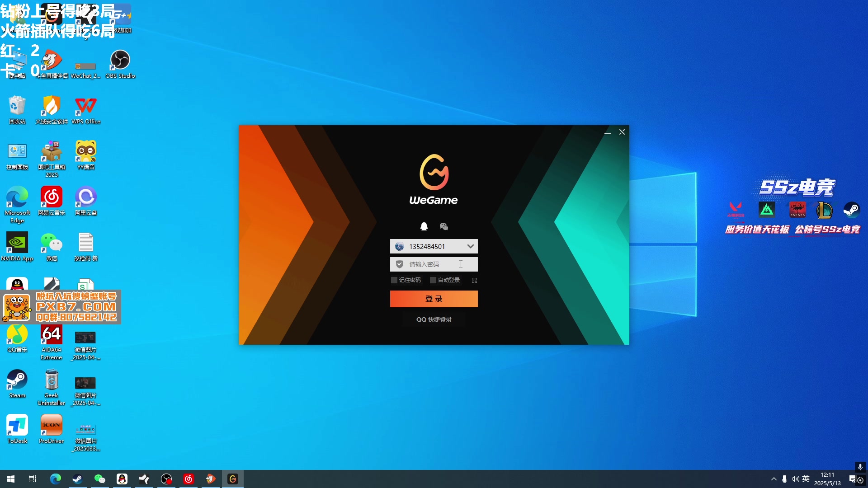Select the OBS Studio desktop icon
Screen dimensions: 868x488
click(120, 64)
